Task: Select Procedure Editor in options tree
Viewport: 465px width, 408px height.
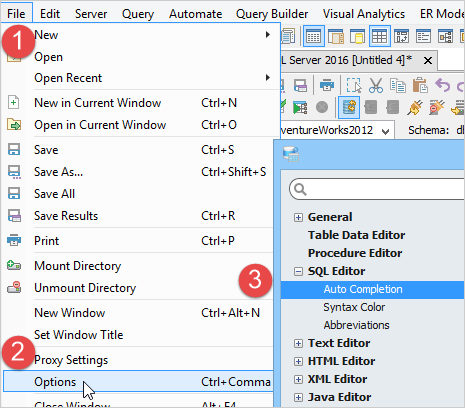Action: pyautogui.click(x=355, y=253)
